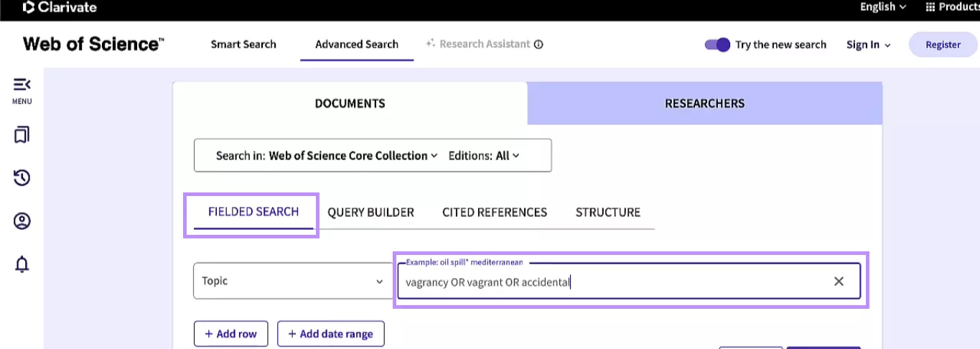Click the Add row button
The height and width of the screenshot is (349, 980).
click(x=231, y=334)
